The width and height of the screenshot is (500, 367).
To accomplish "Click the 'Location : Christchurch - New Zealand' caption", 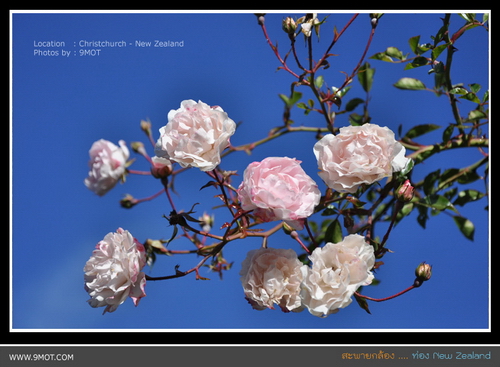I will click(109, 44).
